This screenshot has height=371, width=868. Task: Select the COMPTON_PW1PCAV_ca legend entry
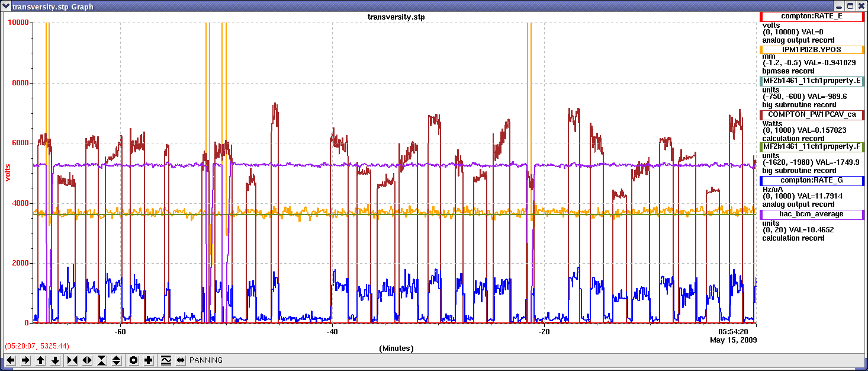pos(812,114)
